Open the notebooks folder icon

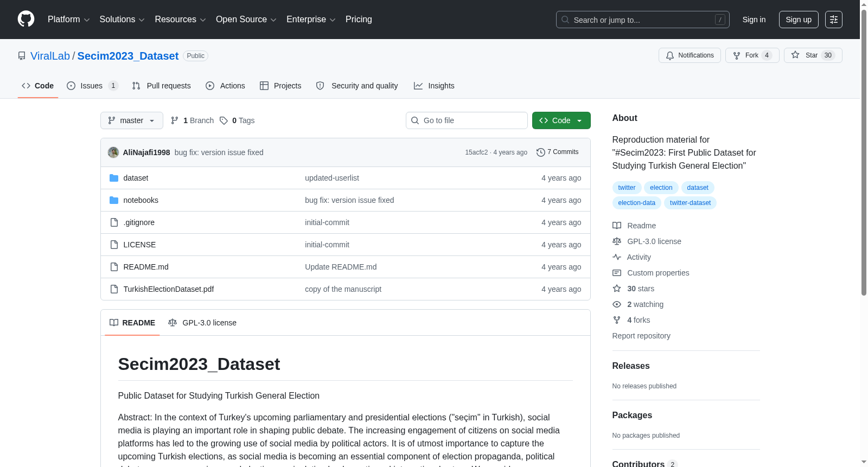click(x=114, y=200)
